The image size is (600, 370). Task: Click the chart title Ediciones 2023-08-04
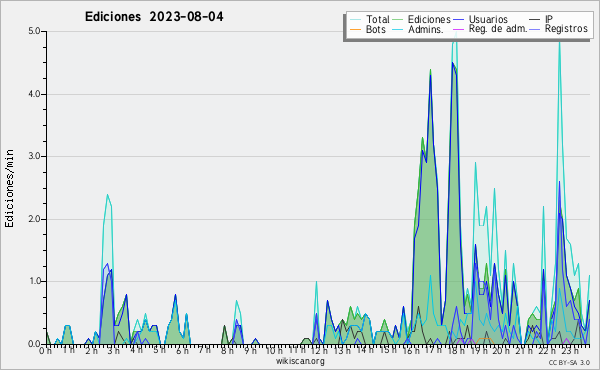coord(154,17)
